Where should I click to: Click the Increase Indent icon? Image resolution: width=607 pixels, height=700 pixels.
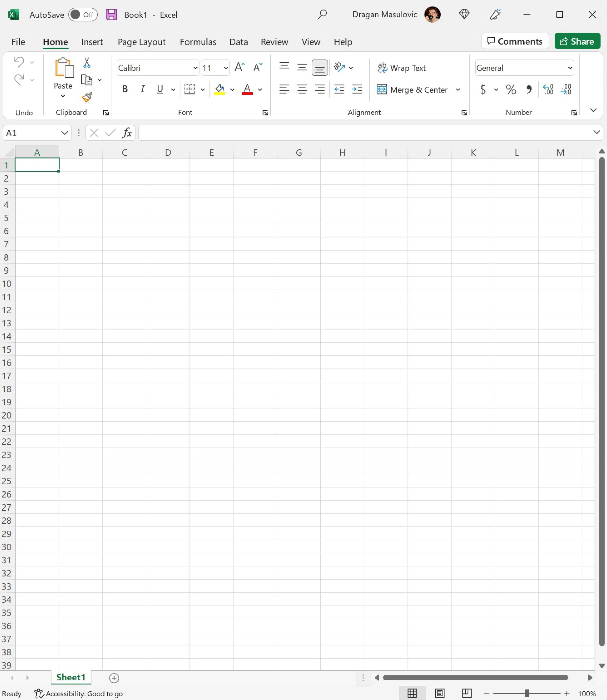coord(357,89)
